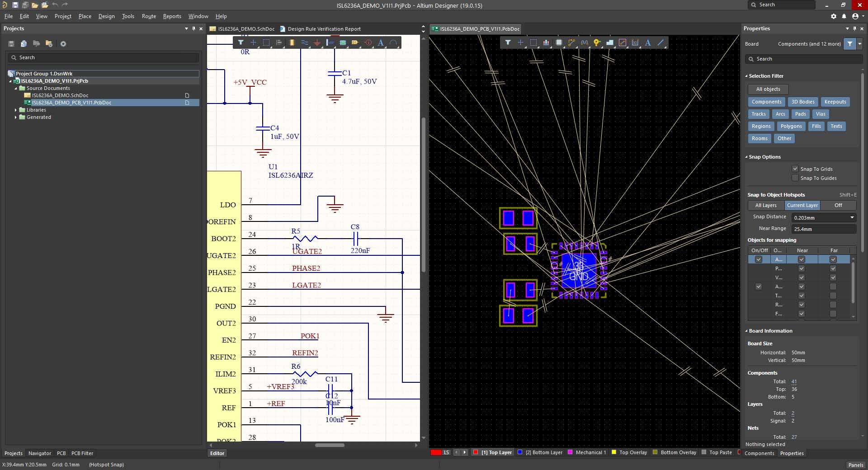Screen dimensions: 868x470
Task: Click the interactive routing tool in PCB toolbar
Action: [x=571, y=42]
